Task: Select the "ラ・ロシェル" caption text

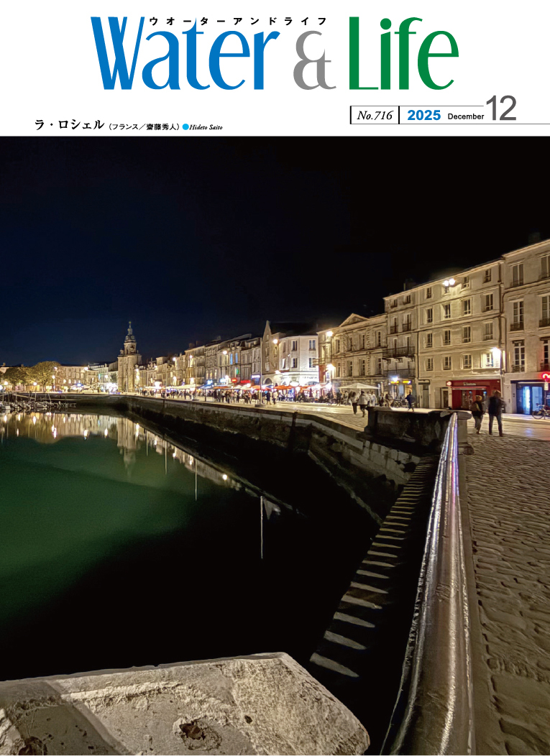Action: point(69,125)
